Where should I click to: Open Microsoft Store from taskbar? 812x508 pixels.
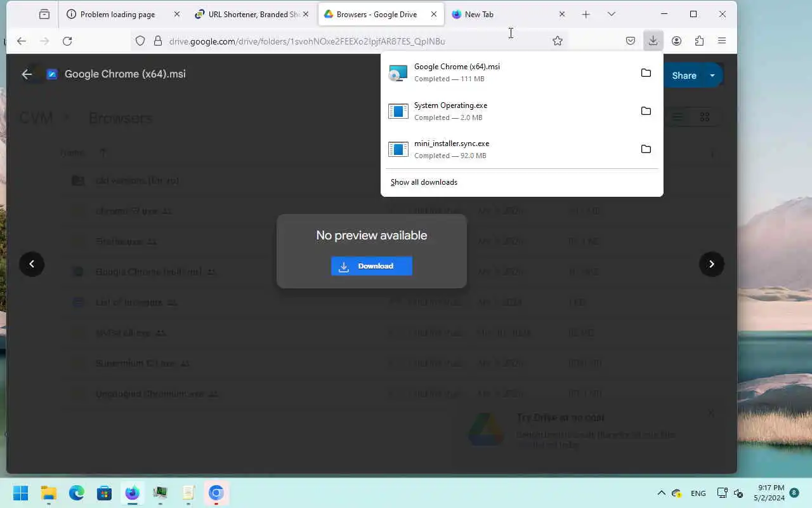tap(105, 493)
